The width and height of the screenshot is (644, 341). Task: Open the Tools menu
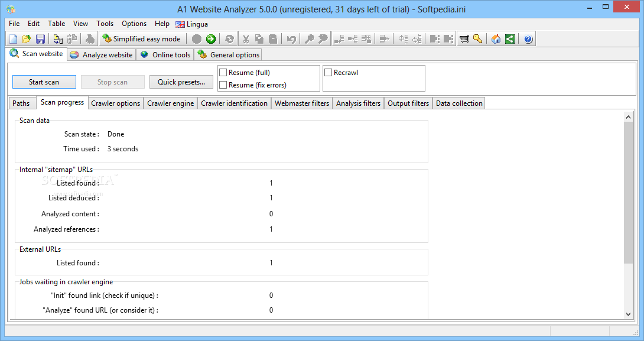105,24
